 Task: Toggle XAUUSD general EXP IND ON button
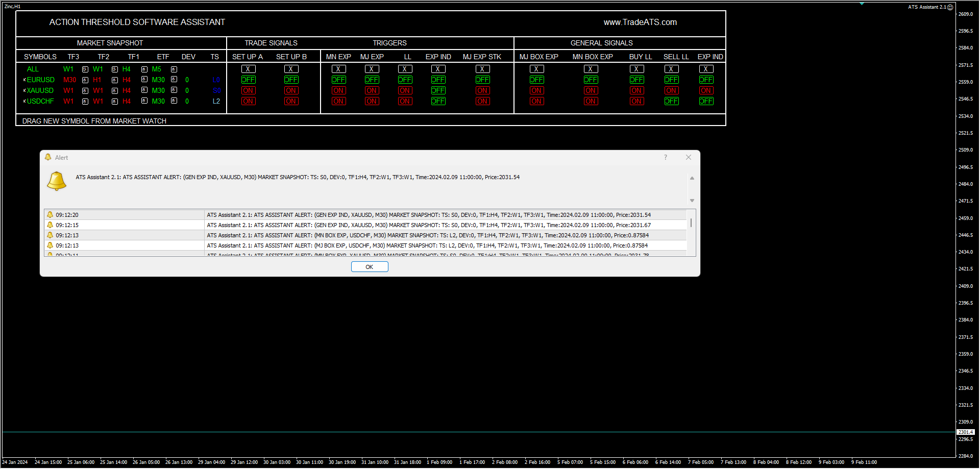coord(706,91)
